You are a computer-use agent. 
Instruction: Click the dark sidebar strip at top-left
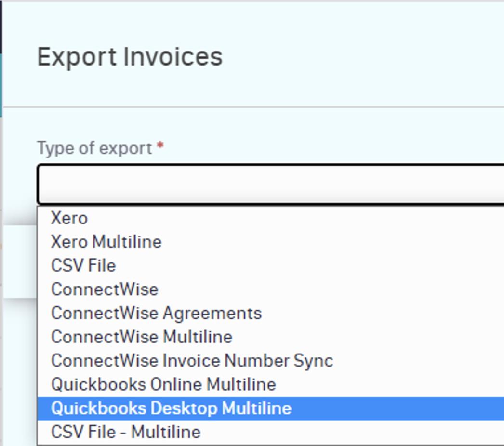click(1, 26)
